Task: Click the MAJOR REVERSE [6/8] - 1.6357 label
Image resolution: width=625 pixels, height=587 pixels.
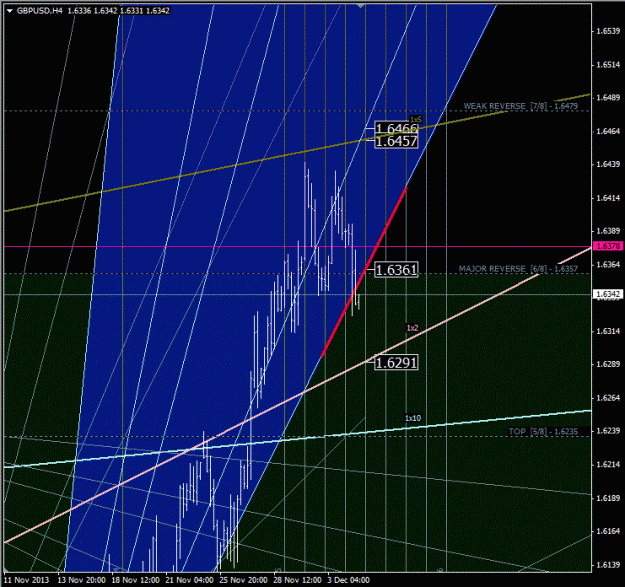Action: pyautogui.click(x=518, y=269)
